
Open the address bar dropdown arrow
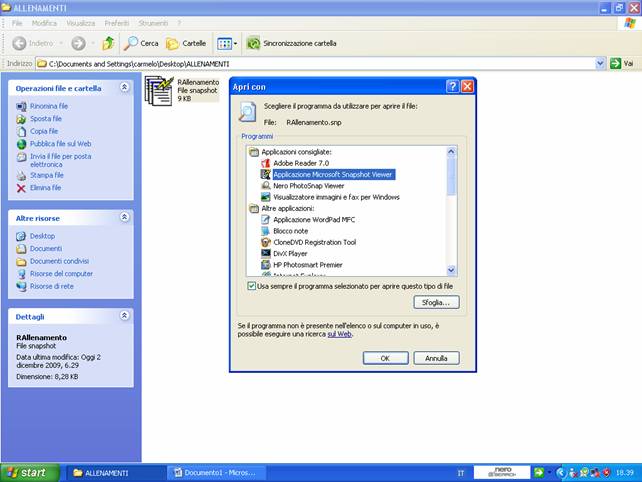click(x=600, y=63)
